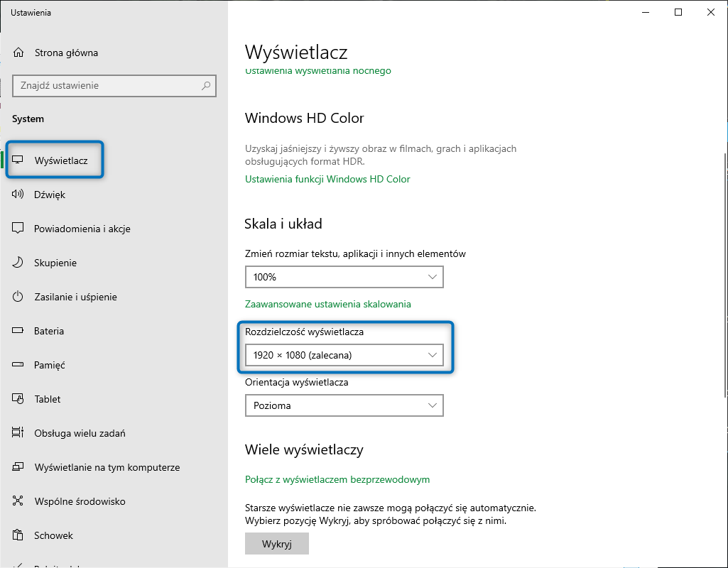Open the Pozioma orientation dropdown

click(344, 406)
